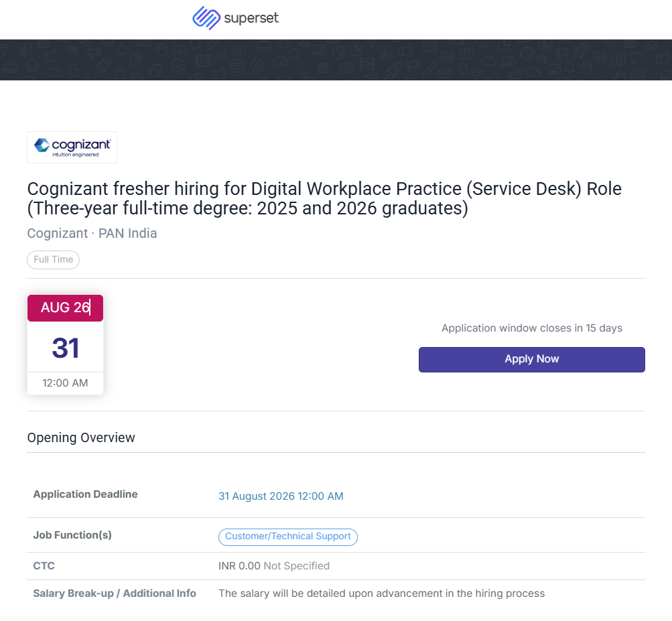Click the 12:00 AM time on calendar card
Image resolution: width=672 pixels, height=621 pixels.
[x=65, y=383]
